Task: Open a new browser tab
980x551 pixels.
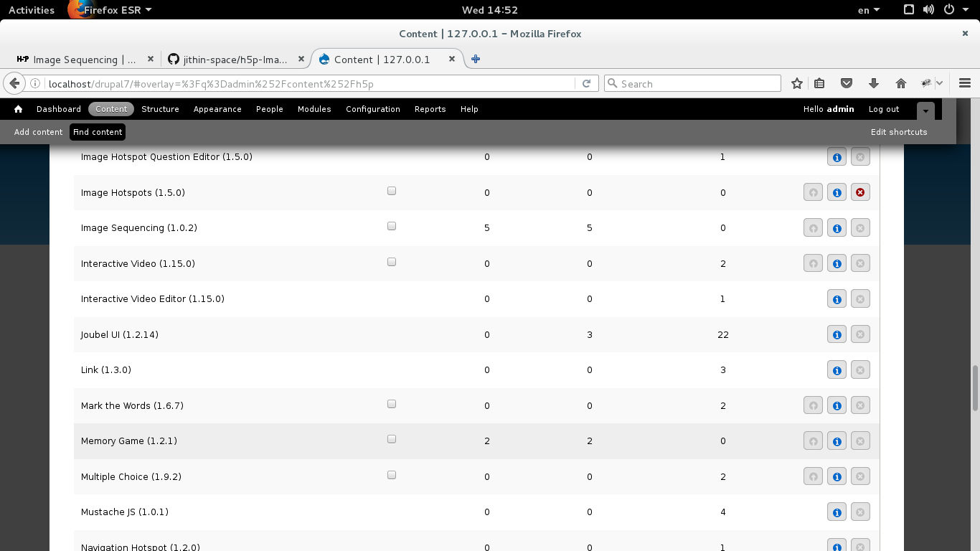Action: click(x=475, y=60)
